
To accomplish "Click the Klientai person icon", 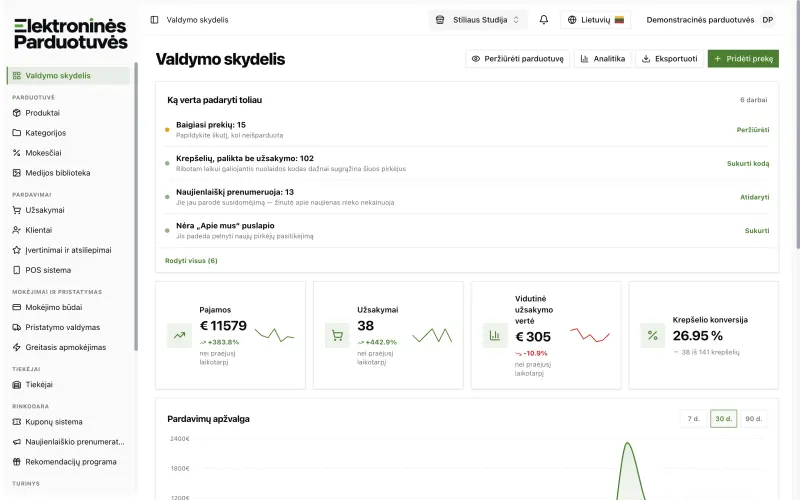I will [17, 230].
